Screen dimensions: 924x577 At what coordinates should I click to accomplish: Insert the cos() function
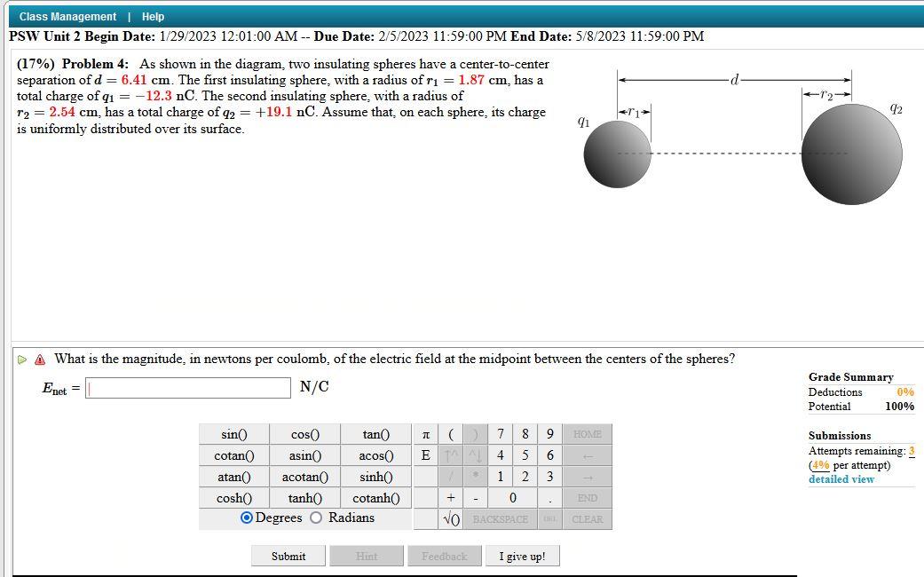click(x=304, y=434)
